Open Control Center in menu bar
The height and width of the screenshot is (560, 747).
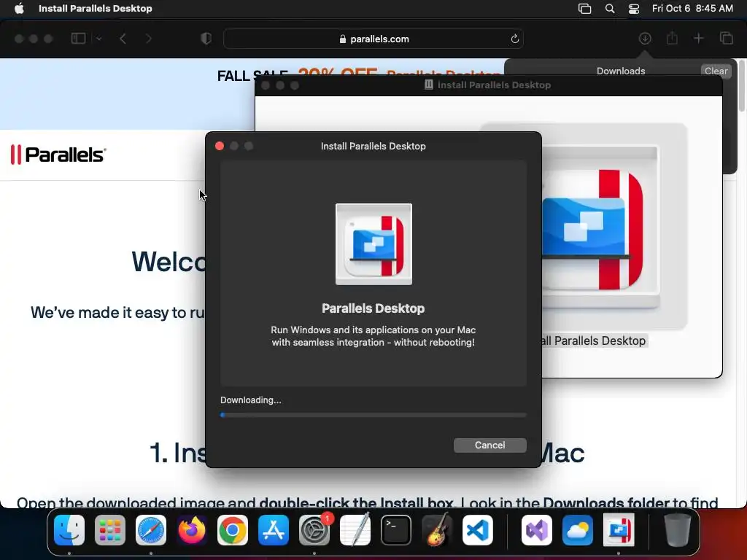(x=634, y=9)
